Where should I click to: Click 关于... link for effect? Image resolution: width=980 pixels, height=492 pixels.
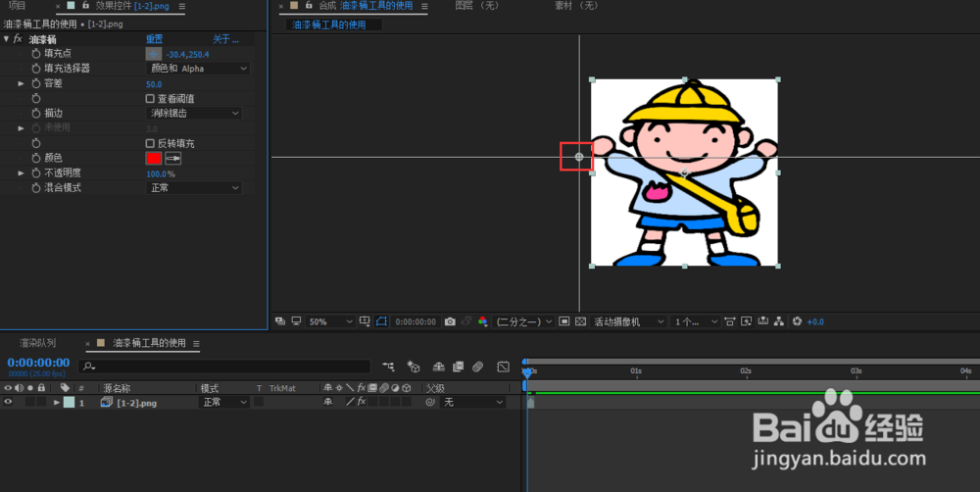click(x=225, y=39)
